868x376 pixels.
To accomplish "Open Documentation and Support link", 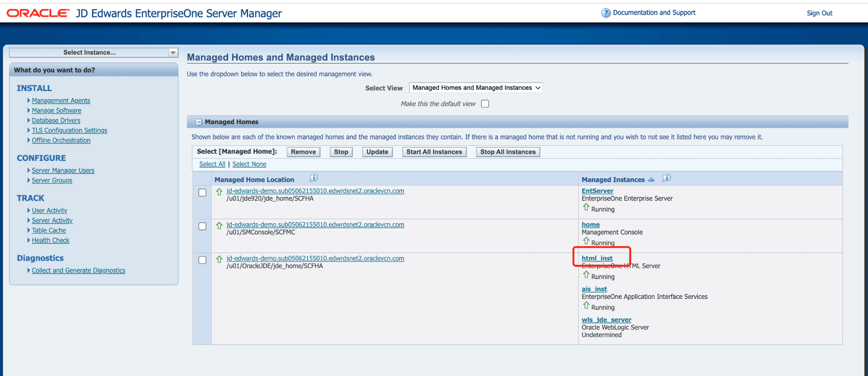I will coord(654,12).
